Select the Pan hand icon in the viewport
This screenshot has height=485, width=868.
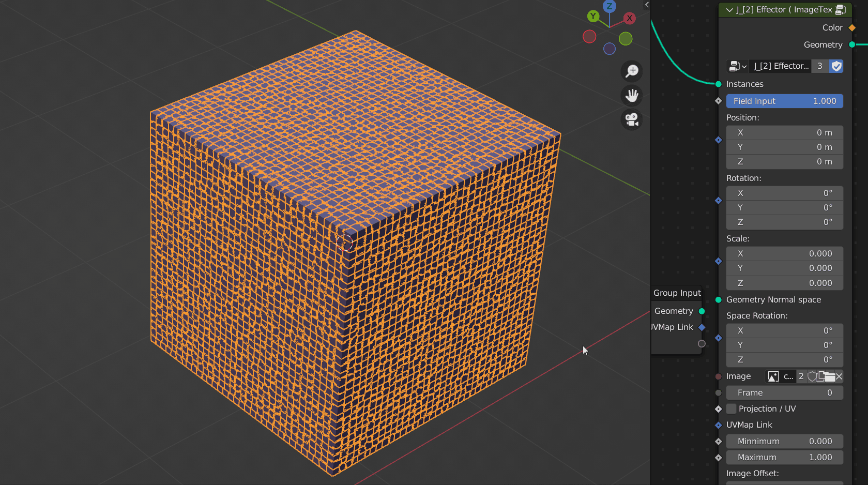pos(631,95)
